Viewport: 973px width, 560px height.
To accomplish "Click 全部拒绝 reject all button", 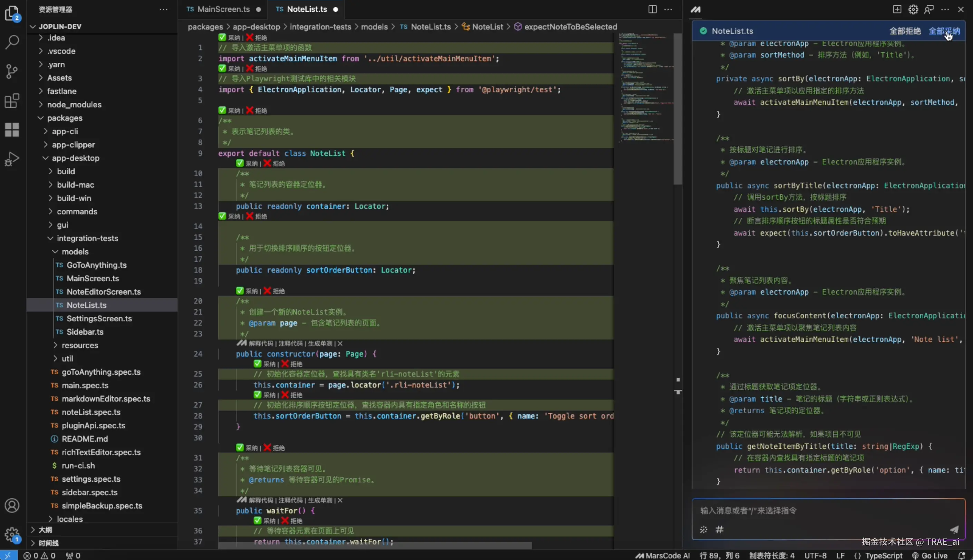I will 905,31.
